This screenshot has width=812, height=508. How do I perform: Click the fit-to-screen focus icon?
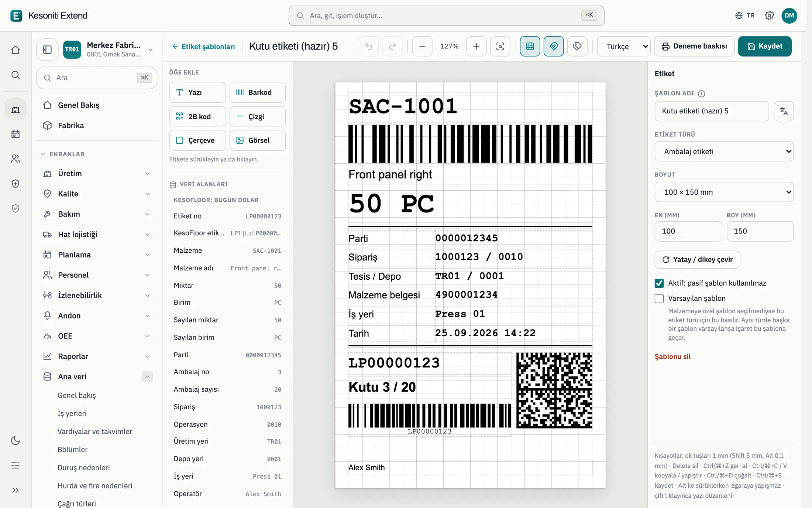[500, 46]
